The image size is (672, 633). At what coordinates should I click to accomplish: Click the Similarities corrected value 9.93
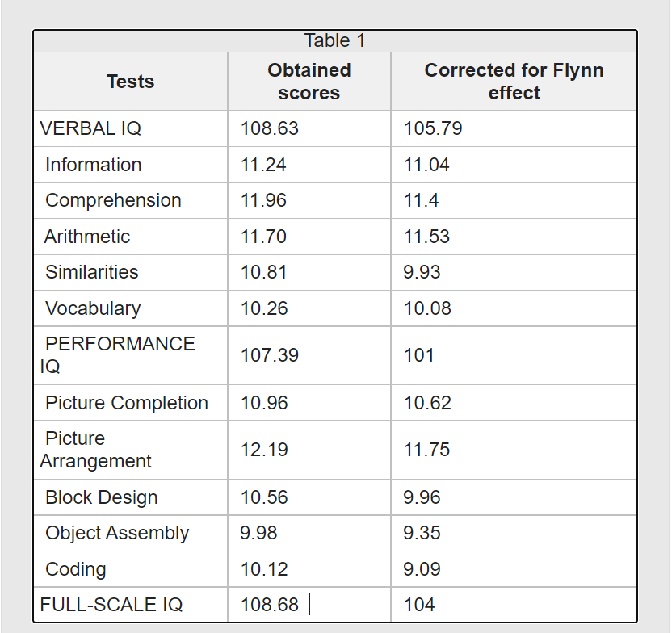coord(422,272)
